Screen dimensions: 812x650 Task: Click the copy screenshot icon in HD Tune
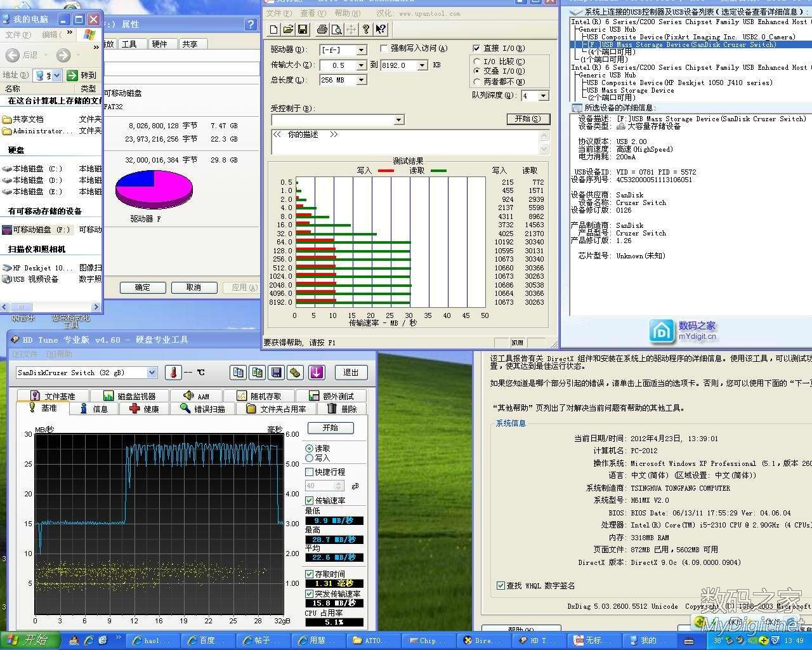point(257,373)
